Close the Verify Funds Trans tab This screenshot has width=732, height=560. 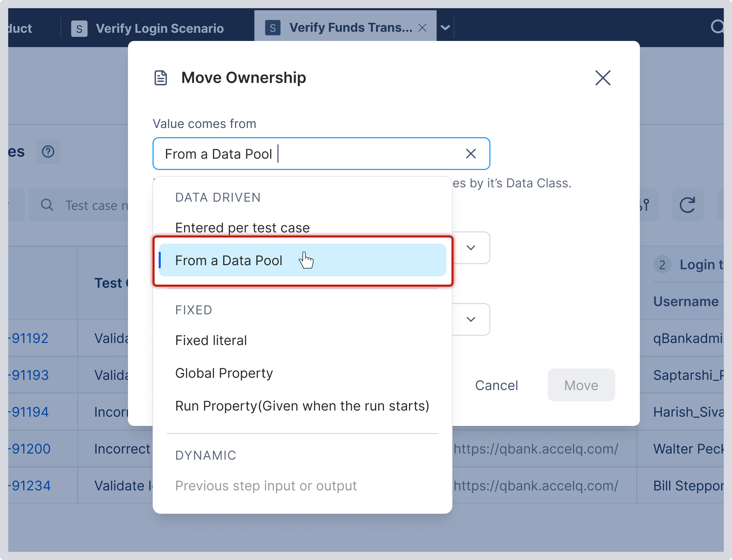tap(422, 28)
